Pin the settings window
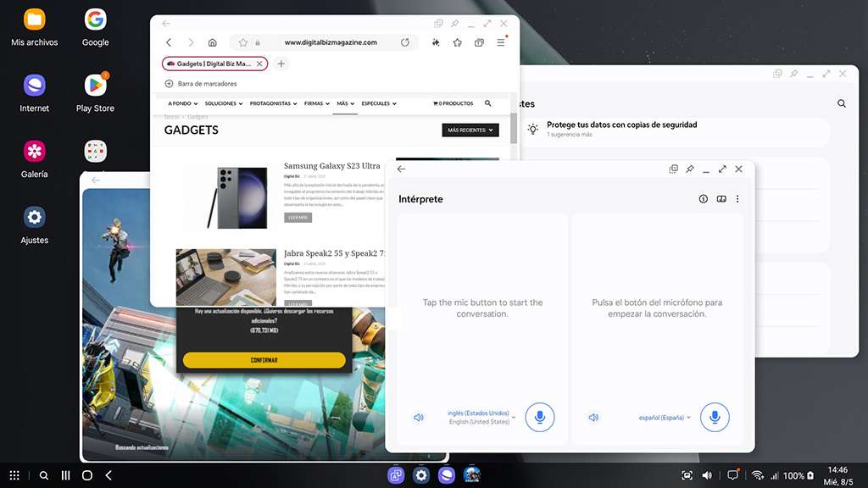 pyautogui.click(x=793, y=74)
